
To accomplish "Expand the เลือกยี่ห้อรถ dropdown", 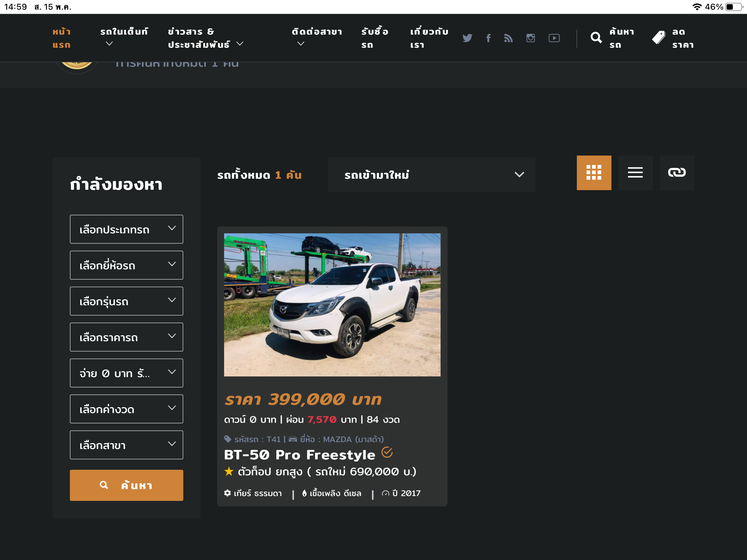I will (126, 265).
